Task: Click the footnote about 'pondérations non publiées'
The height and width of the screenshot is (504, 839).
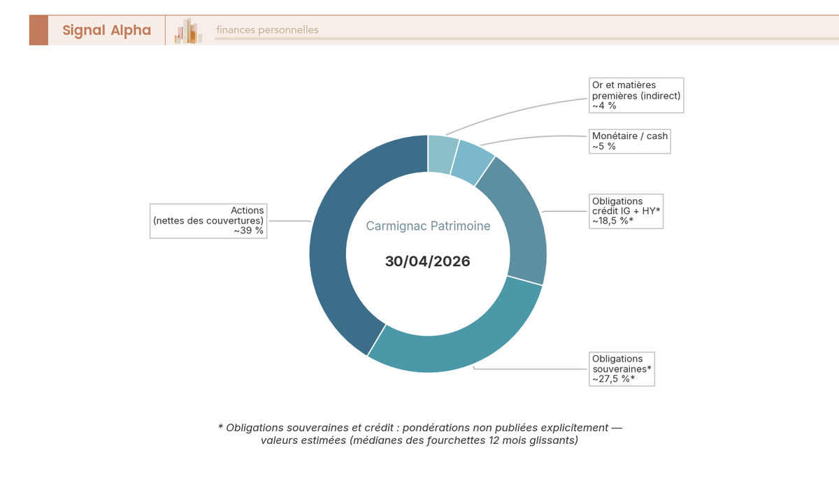Action: point(419,434)
